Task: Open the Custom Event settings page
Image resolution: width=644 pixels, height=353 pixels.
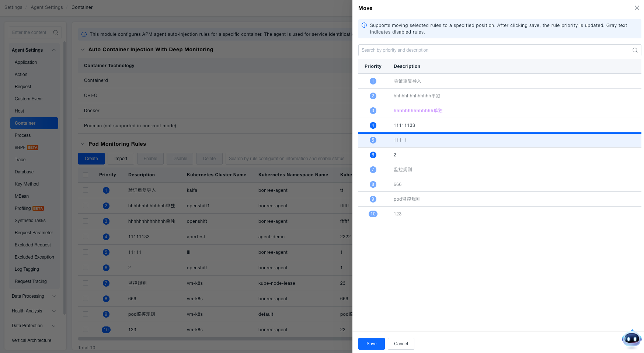Action: 29,99
